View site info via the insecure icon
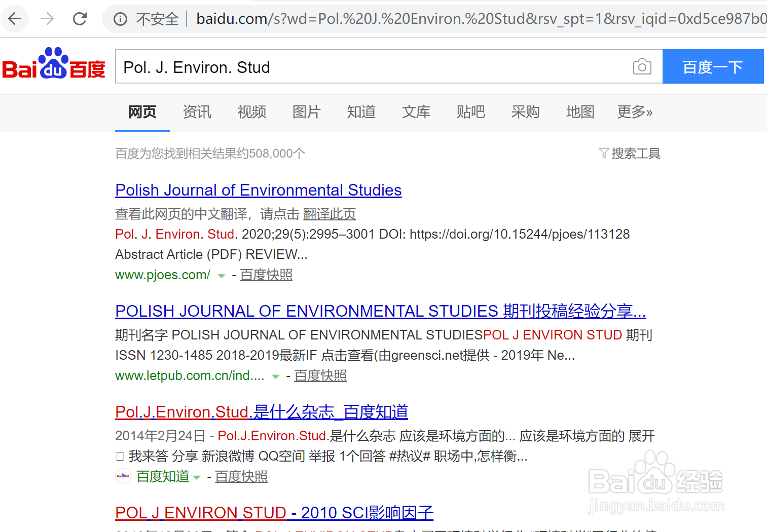 click(x=120, y=19)
